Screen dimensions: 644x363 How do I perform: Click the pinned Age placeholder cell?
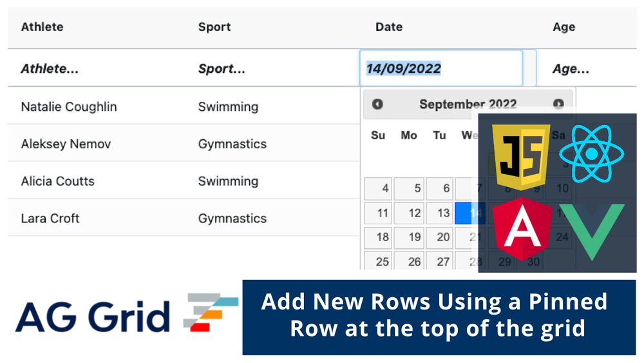pos(571,69)
